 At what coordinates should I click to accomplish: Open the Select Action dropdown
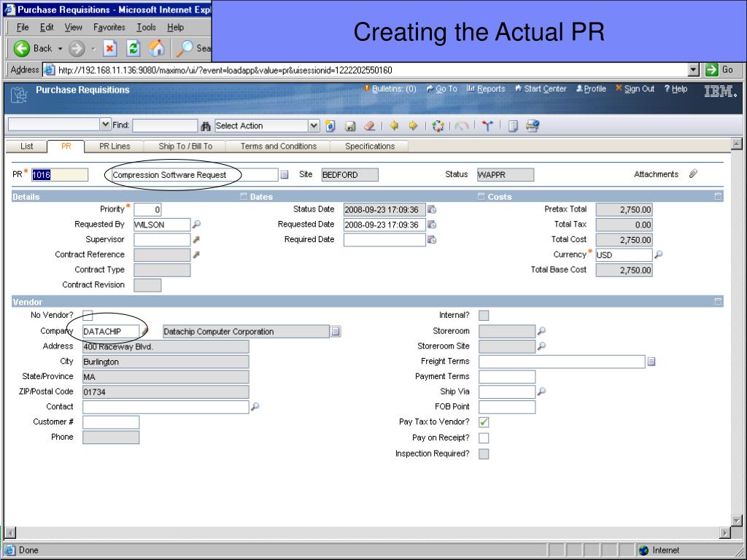[314, 125]
